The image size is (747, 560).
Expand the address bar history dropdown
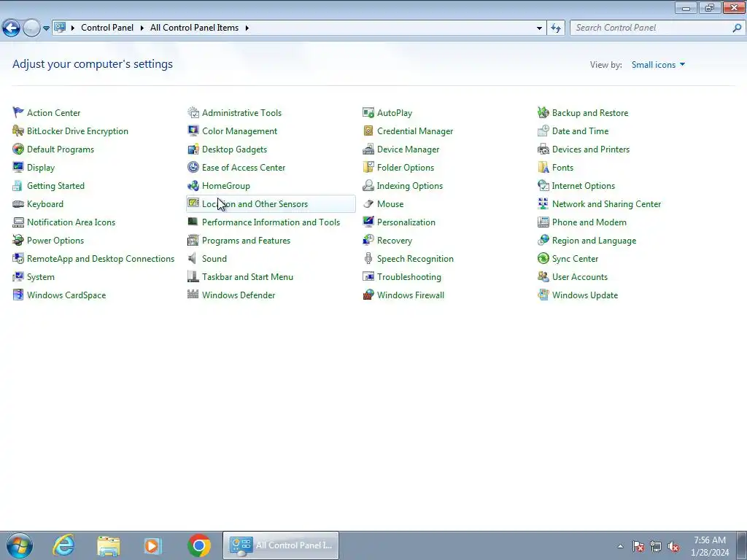(x=539, y=28)
